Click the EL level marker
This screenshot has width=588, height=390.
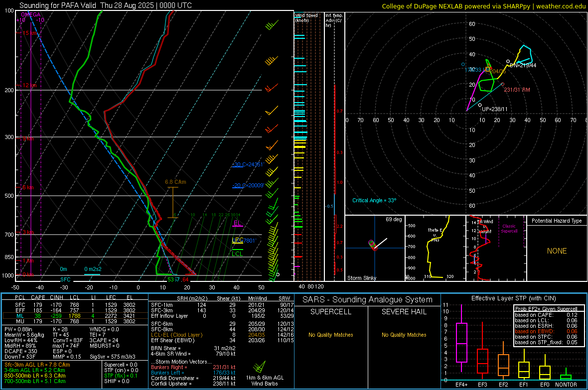click(x=237, y=223)
